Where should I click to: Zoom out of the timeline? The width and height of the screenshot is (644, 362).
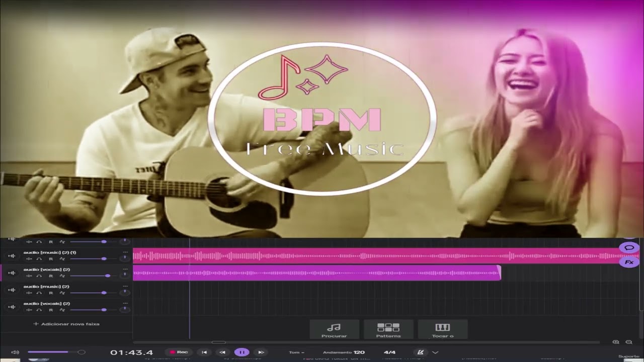(x=629, y=342)
